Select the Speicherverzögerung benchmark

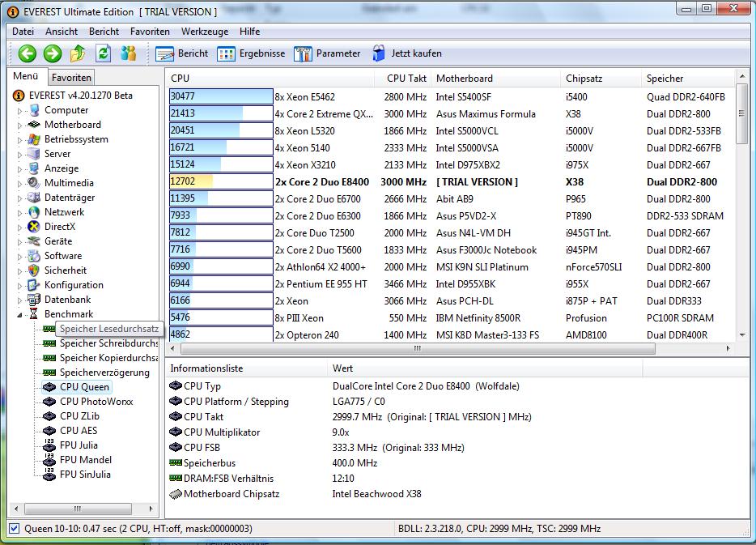pyautogui.click(x=104, y=373)
